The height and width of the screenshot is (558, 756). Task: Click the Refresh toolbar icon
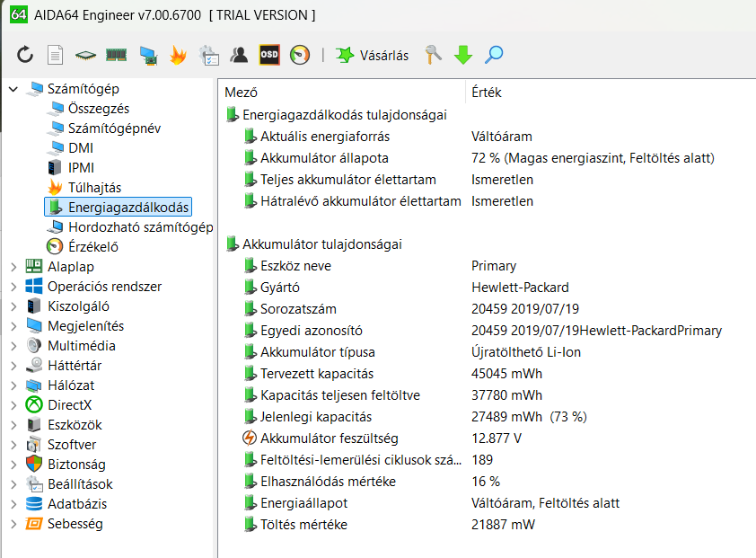pos(25,55)
